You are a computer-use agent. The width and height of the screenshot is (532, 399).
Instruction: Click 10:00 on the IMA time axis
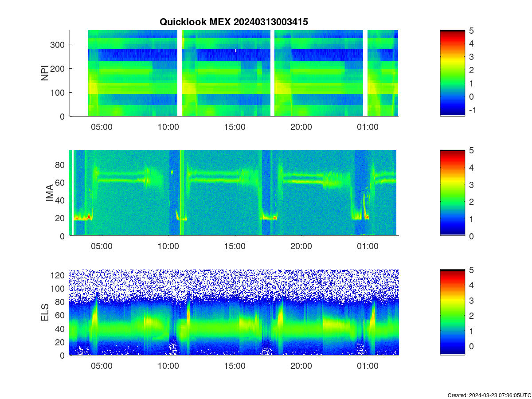168,246
